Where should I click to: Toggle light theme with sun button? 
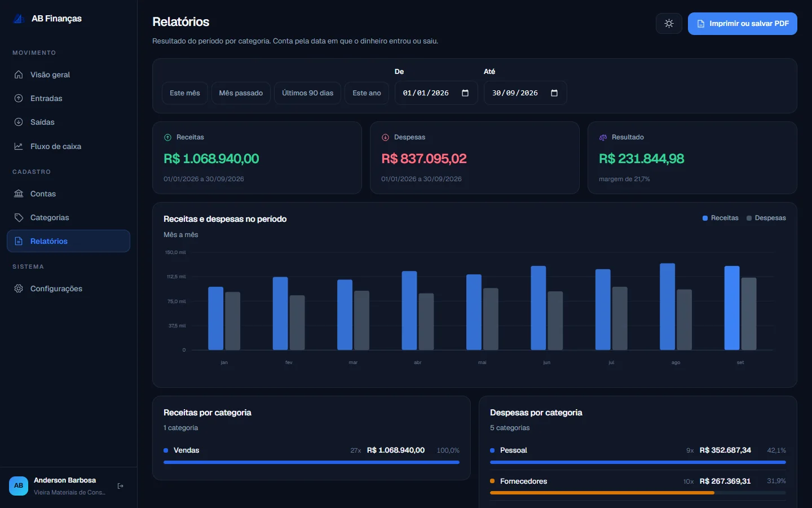[669, 24]
